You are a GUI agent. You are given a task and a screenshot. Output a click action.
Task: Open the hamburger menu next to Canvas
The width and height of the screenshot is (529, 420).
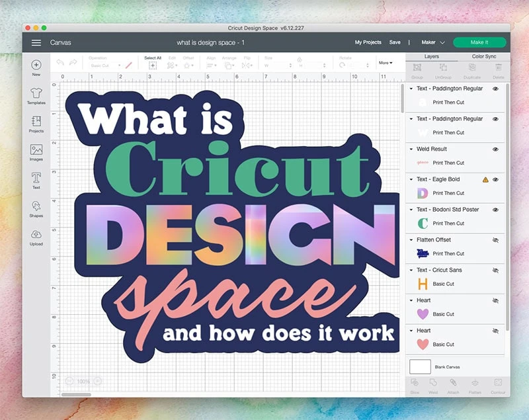pyautogui.click(x=36, y=42)
